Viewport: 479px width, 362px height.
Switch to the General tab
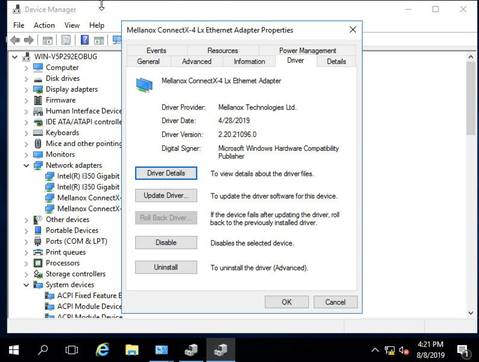148,61
